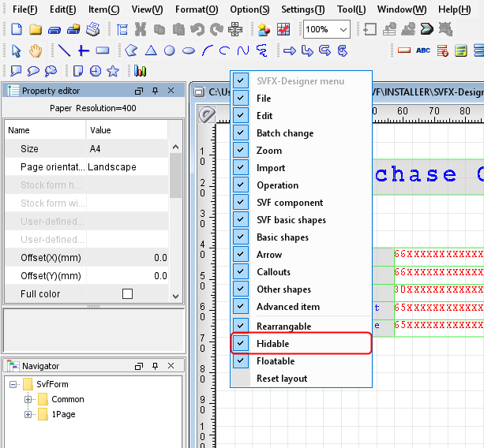Open the Tool(L) menu

tap(351, 9)
